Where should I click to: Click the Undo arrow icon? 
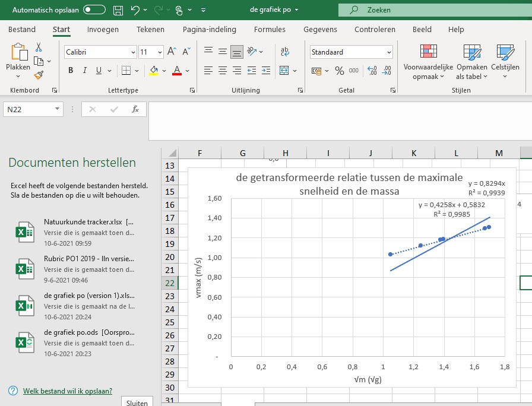(135, 10)
